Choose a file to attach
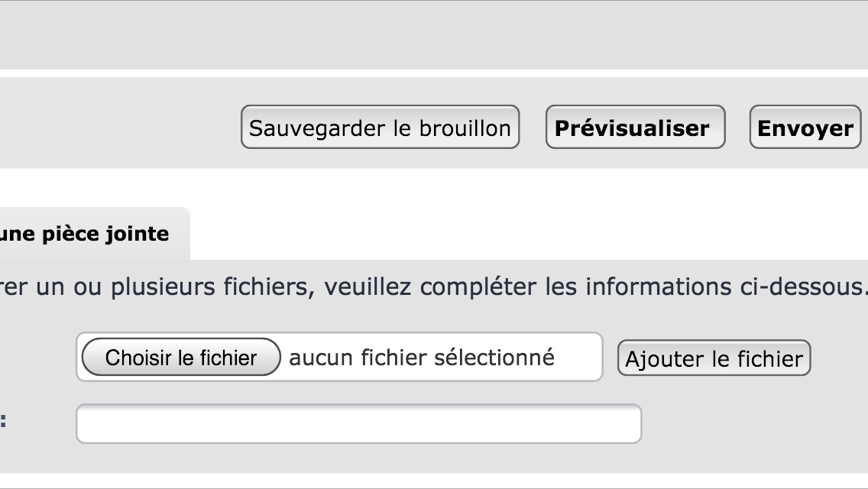Screen dimensions: 868x489 pos(181,357)
